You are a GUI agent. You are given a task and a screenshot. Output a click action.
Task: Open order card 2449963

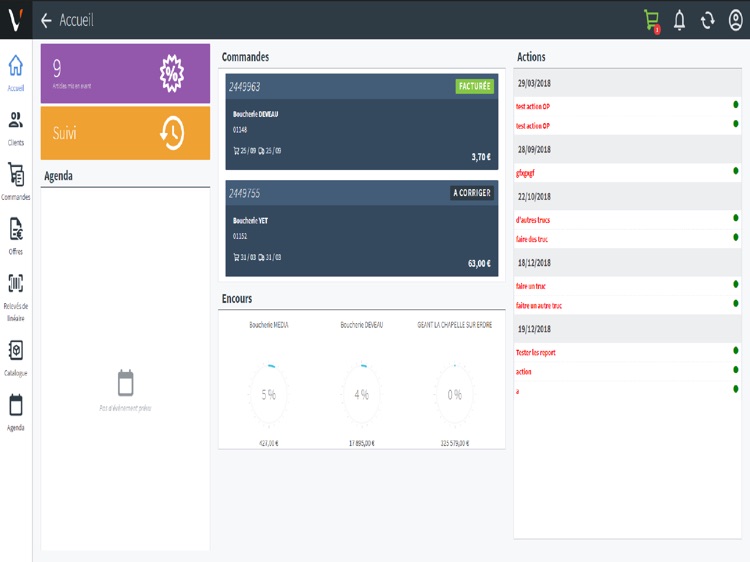(x=362, y=121)
